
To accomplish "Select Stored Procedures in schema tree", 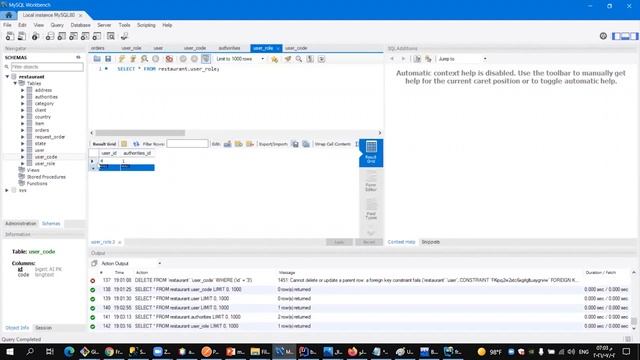I will pyautogui.click(x=46, y=177).
